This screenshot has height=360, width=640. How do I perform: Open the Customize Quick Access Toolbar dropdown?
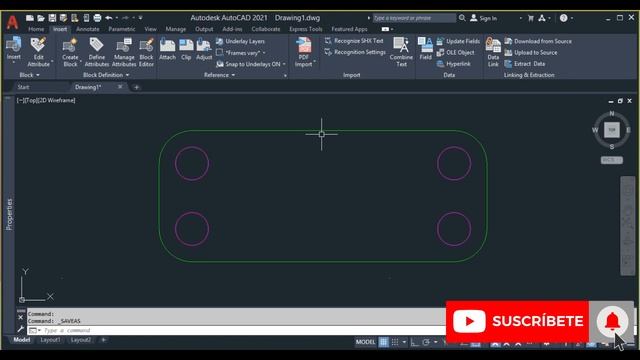pyautogui.click(x=140, y=18)
